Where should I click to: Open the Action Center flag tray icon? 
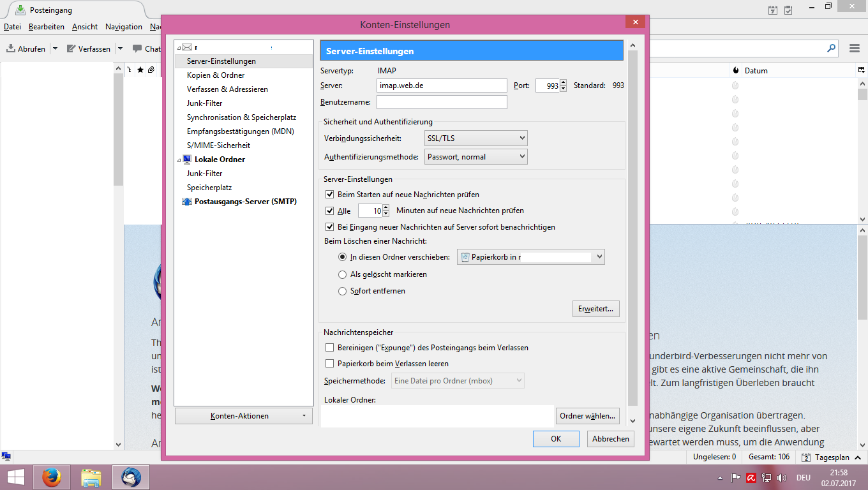[x=735, y=477]
